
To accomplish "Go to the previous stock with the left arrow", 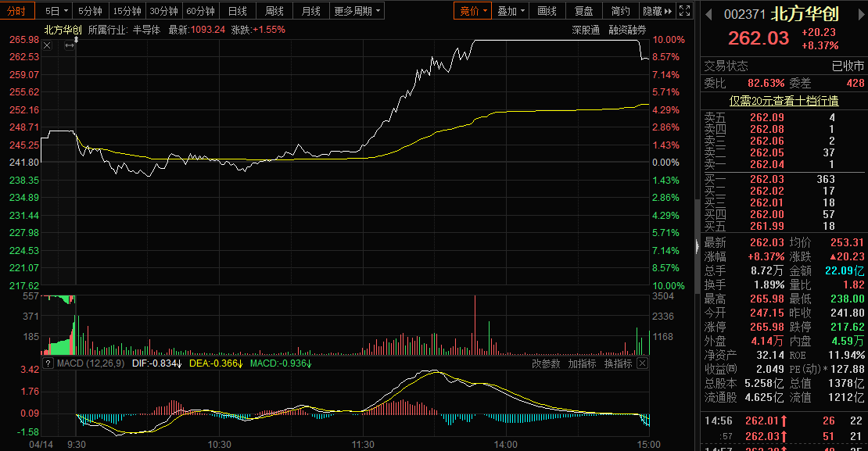I will [x=708, y=15].
